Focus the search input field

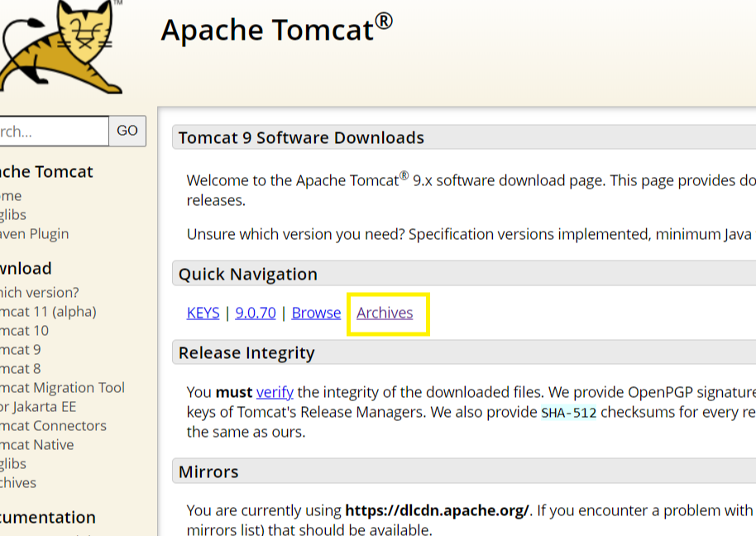point(54,131)
